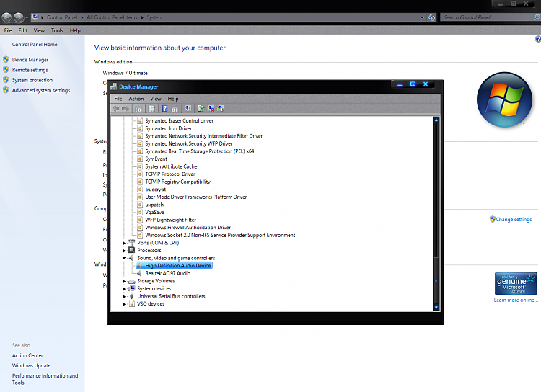
Task: Click shield icon beside Remote settings
Action: pyautogui.click(x=6, y=70)
